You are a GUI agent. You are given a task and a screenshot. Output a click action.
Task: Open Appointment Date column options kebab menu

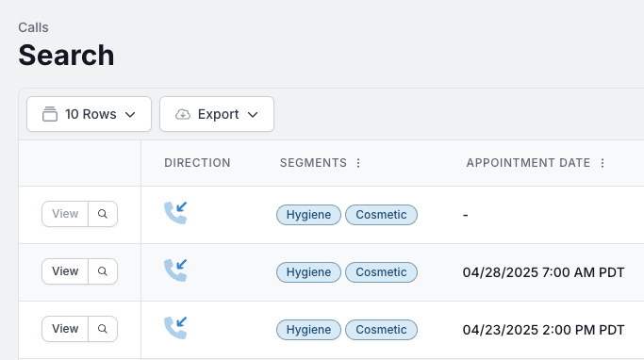[x=603, y=163]
